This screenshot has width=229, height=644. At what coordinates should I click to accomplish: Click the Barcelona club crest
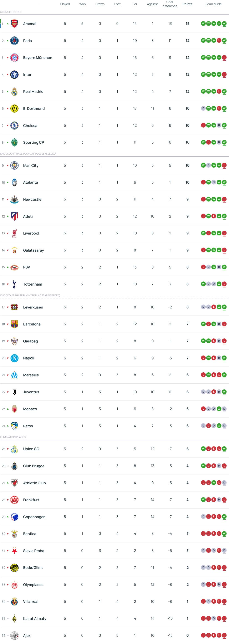pyautogui.click(x=15, y=324)
